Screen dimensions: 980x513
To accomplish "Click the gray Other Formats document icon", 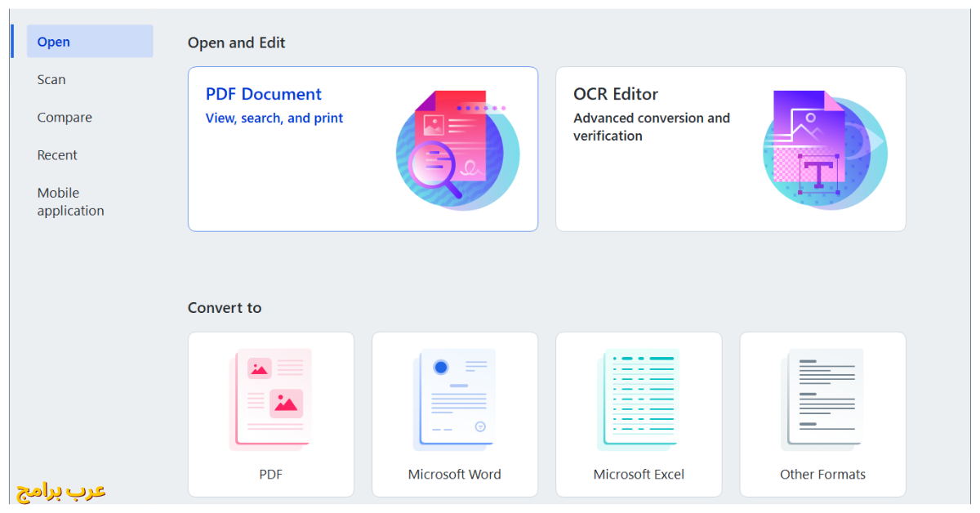I will (822, 400).
